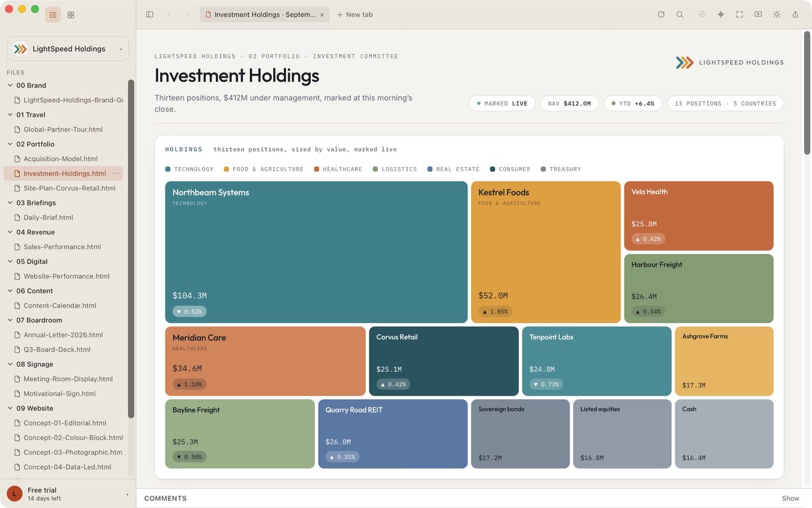This screenshot has height=508, width=812.
Task: Select the Northbeam Systems treemap tile
Action: coord(316,252)
